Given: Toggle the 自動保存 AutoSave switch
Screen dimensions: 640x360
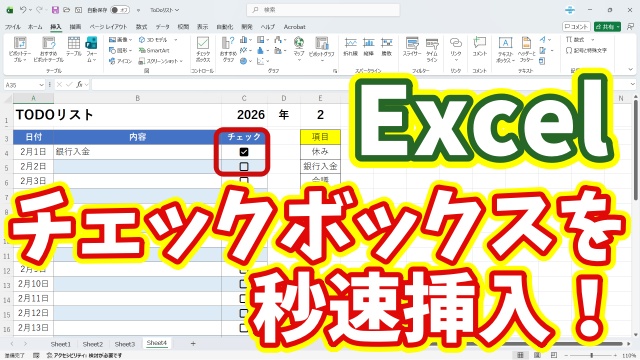Looking at the screenshot, I should pos(120,10).
